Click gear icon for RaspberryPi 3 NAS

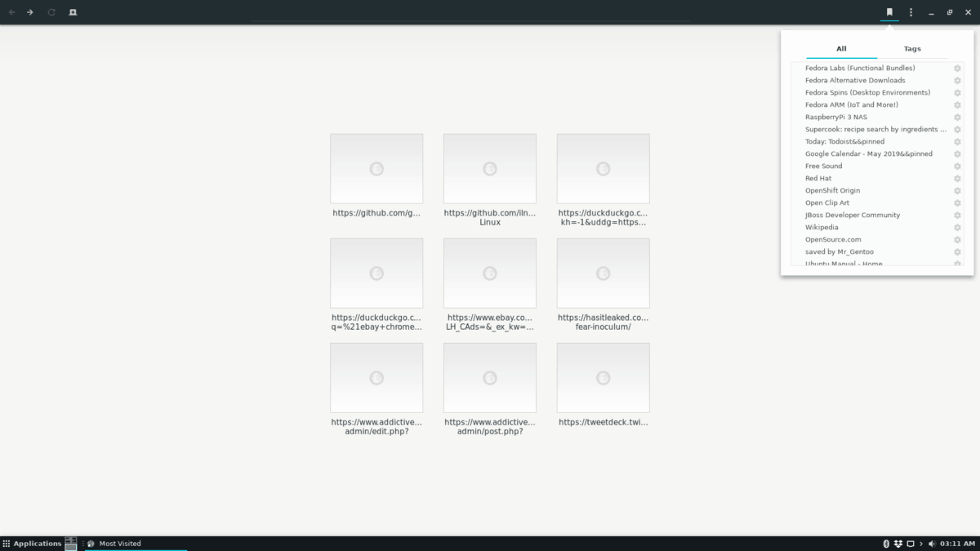click(957, 118)
